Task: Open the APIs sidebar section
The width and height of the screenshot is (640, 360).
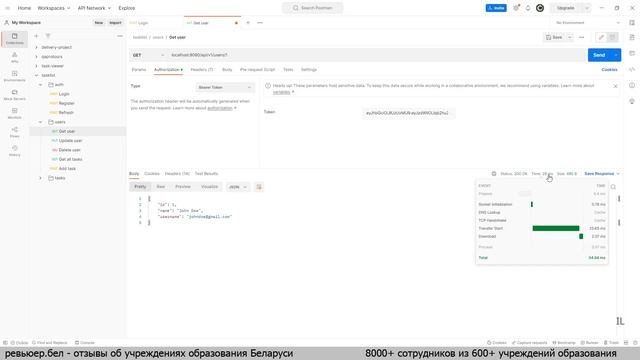Action: click(14, 58)
